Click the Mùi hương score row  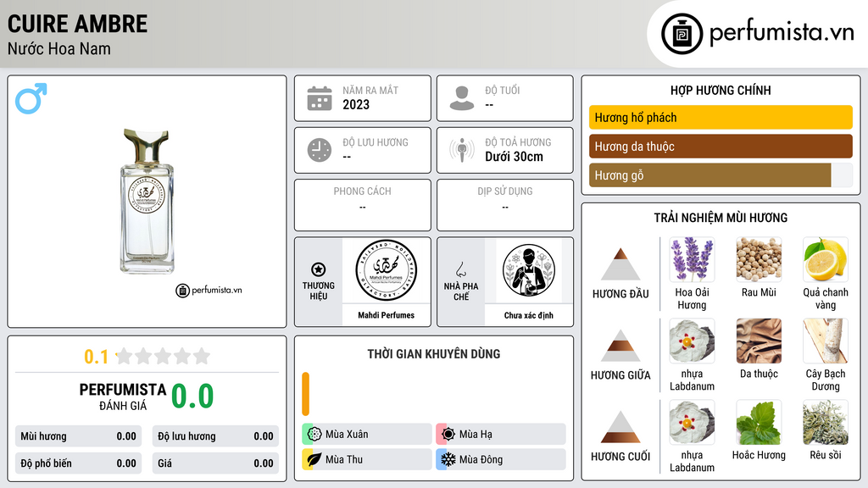[79, 436]
